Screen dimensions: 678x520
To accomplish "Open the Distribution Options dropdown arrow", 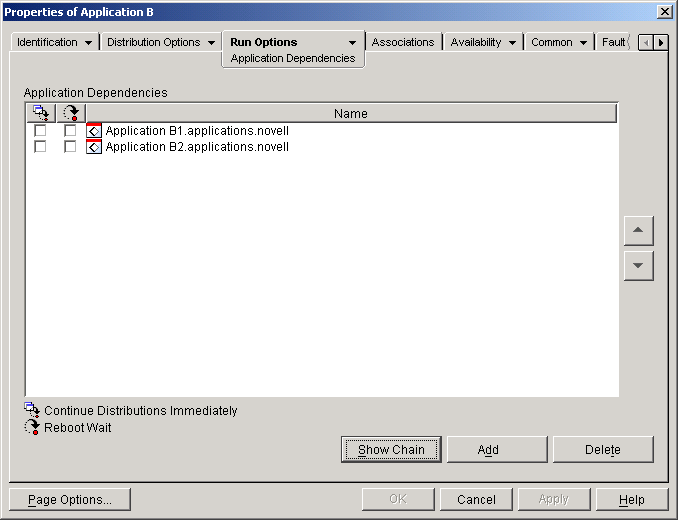I will (x=211, y=43).
